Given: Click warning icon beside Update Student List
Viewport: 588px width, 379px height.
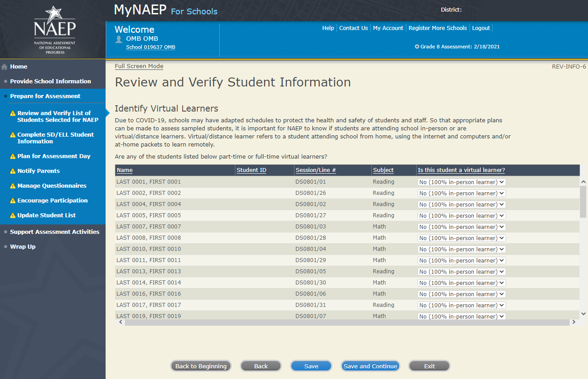Looking at the screenshot, I should tap(13, 215).
